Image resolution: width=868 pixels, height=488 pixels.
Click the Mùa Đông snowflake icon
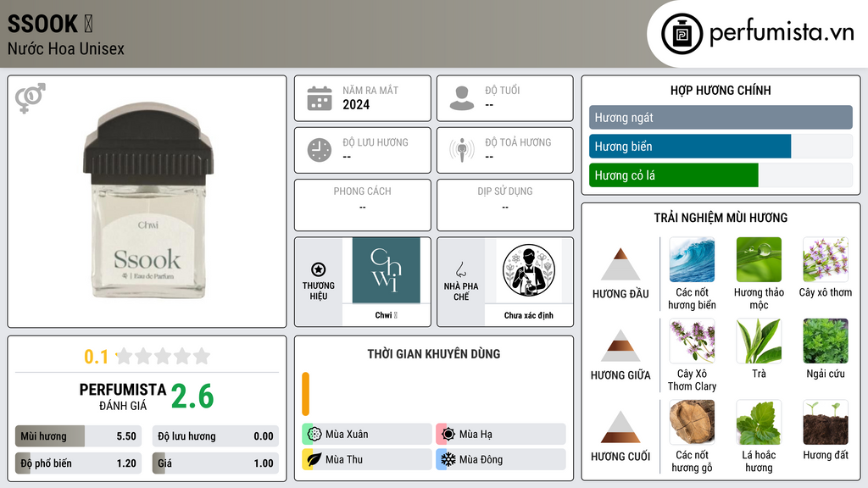tap(448, 459)
